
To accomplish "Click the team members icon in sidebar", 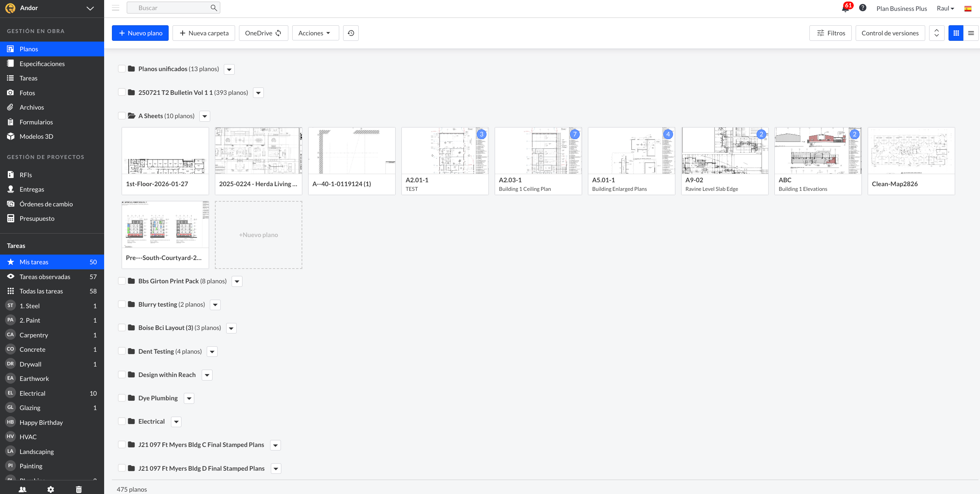I will [23, 489].
